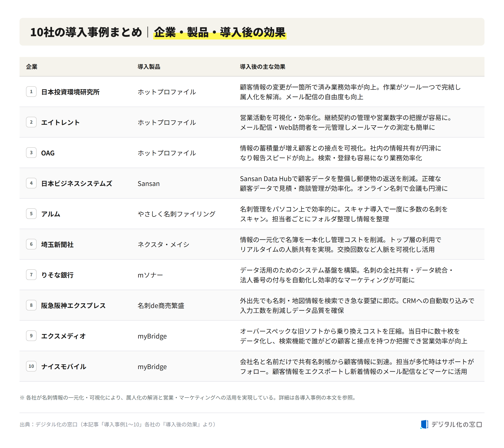Click number badge 10 beside ナイスモバイル

(x=31, y=366)
